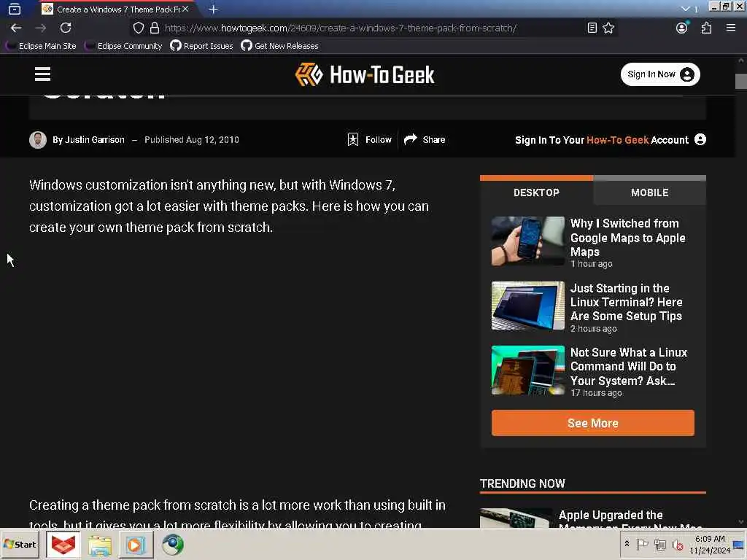Open Why I Switched from Google Maps article
Image resolution: width=747 pixels, height=560 pixels.
627,238
